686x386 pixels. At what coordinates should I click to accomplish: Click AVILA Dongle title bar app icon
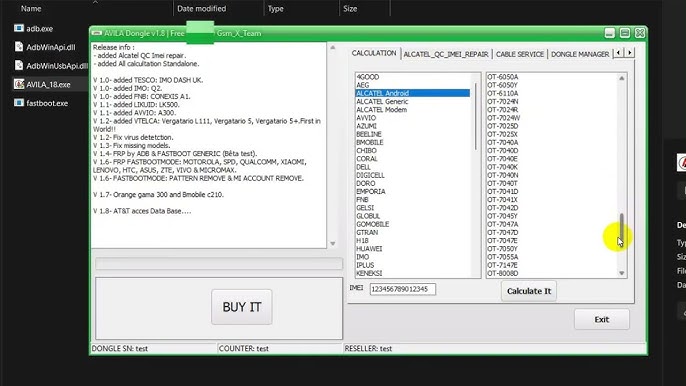(x=97, y=33)
